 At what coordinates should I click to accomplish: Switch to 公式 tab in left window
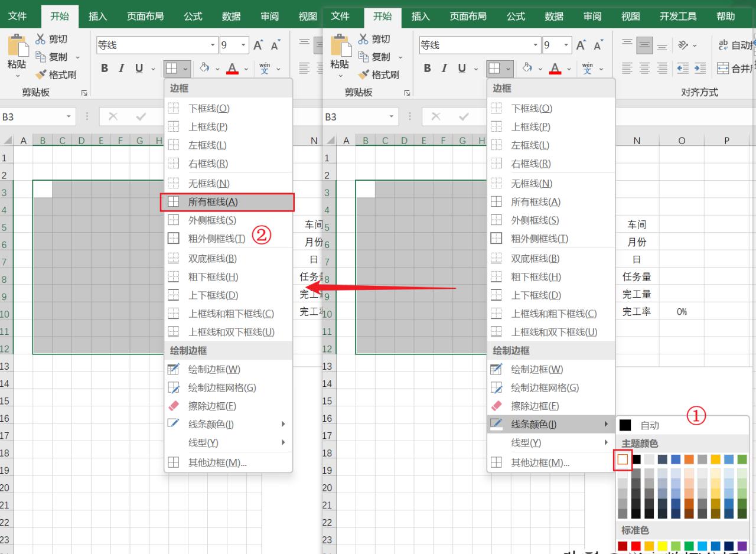(x=193, y=17)
